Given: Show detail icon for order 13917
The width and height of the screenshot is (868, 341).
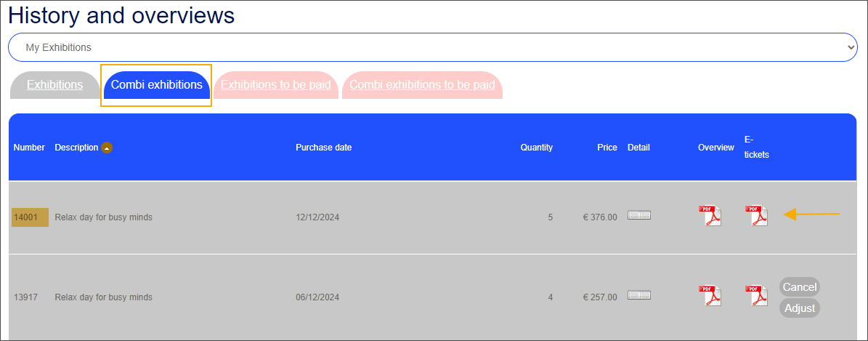Looking at the screenshot, I should pos(639,295).
